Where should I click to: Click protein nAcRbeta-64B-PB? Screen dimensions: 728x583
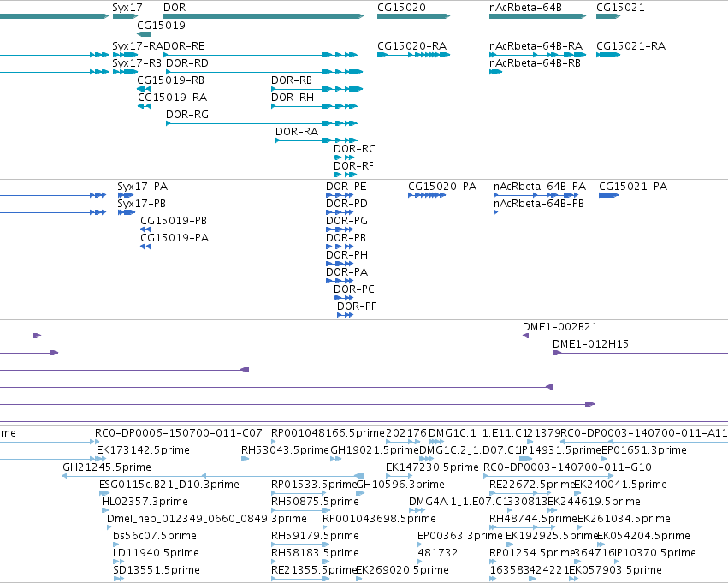coord(496,212)
